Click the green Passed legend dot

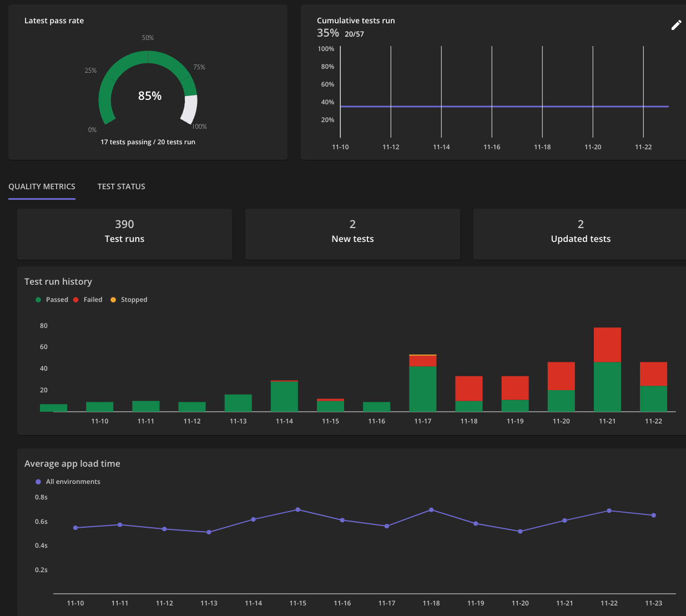(38, 300)
